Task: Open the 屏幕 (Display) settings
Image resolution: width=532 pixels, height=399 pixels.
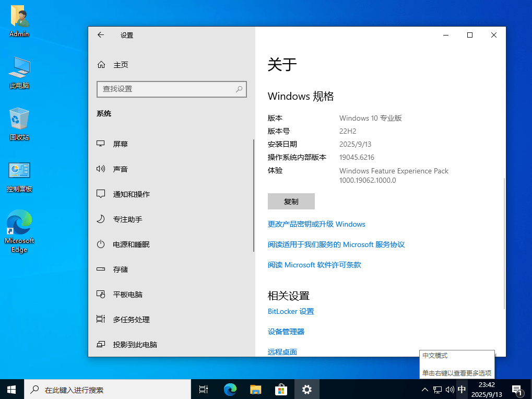Action: pos(120,144)
